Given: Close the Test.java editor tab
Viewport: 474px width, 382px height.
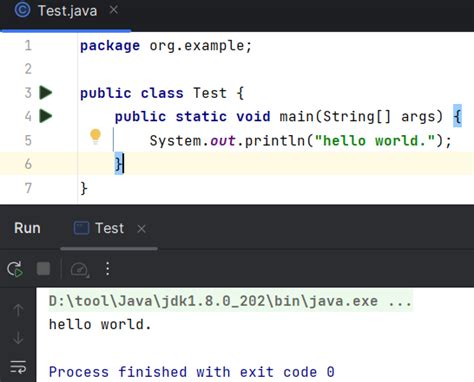Looking at the screenshot, I should [114, 10].
